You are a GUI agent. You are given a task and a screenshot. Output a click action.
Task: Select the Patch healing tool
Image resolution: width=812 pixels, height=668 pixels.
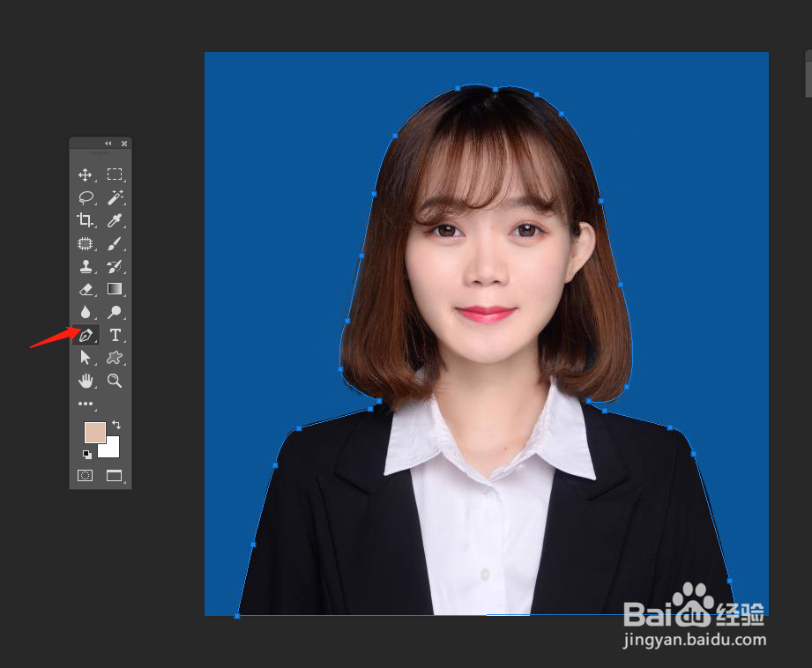point(85,243)
